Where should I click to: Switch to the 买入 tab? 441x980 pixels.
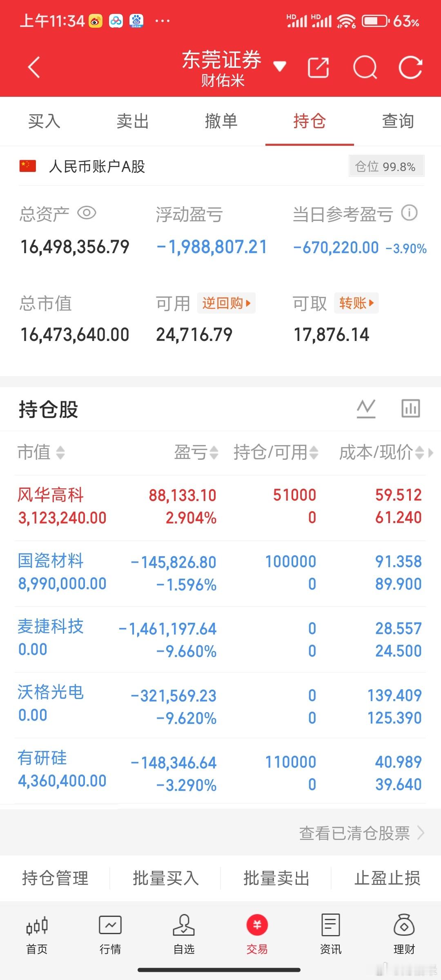[x=44, y=121]
